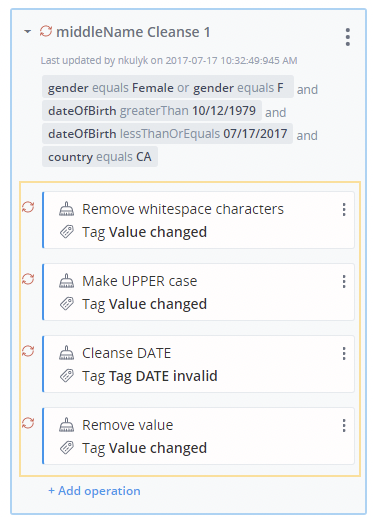
Task: Select the gender equals Female or F condition
Action: pyautogui.click(x=168, y=88)
